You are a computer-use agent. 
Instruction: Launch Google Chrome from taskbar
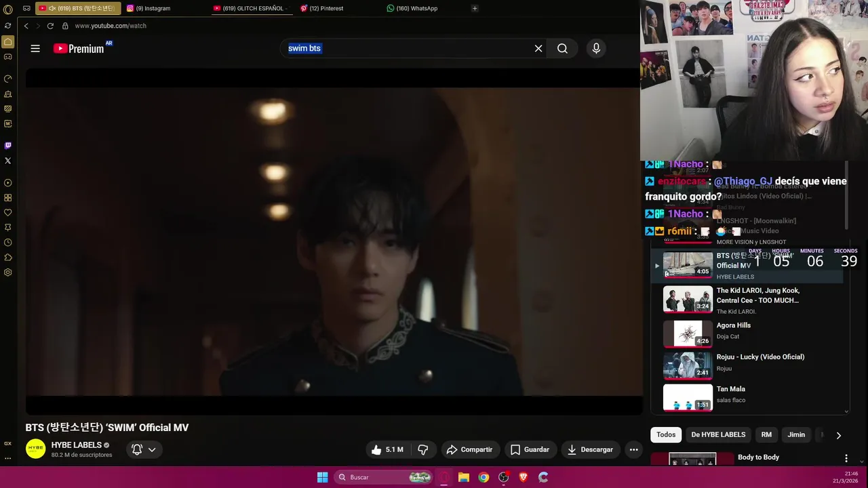coord(484,477)
